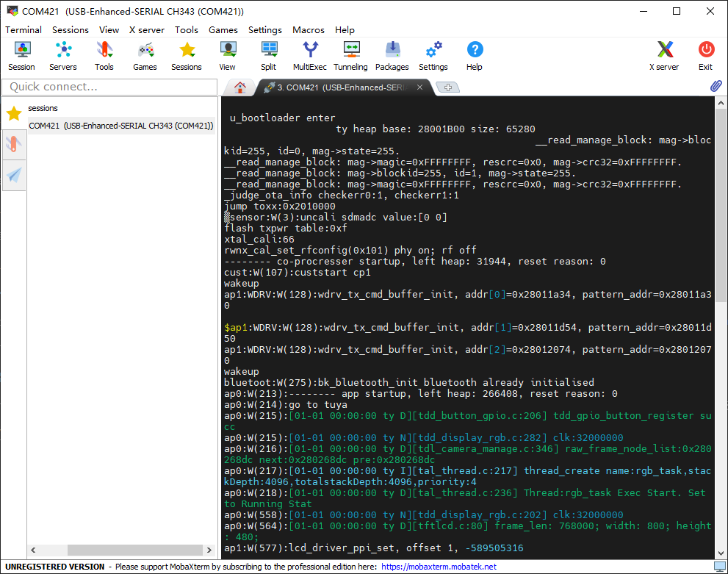The width and height of the screenshot is (728, 574).
Task: Select the COM421 session in sidebar
Action: (x=121, y=126)
